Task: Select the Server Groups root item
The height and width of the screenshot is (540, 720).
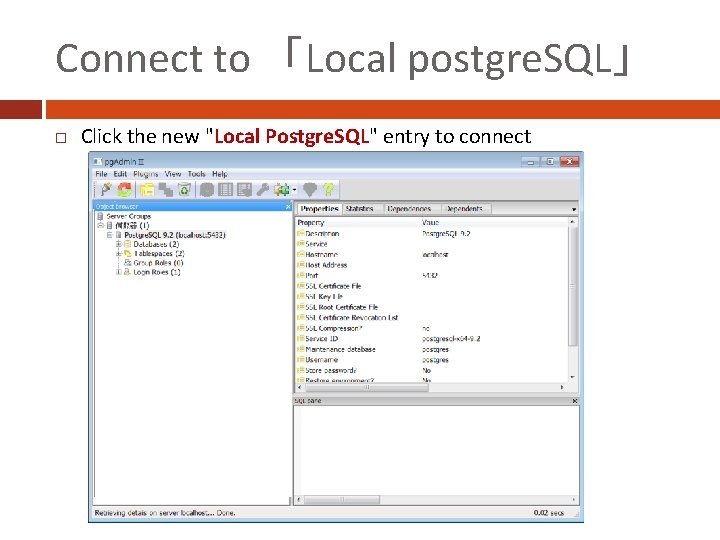Action: 129,216
